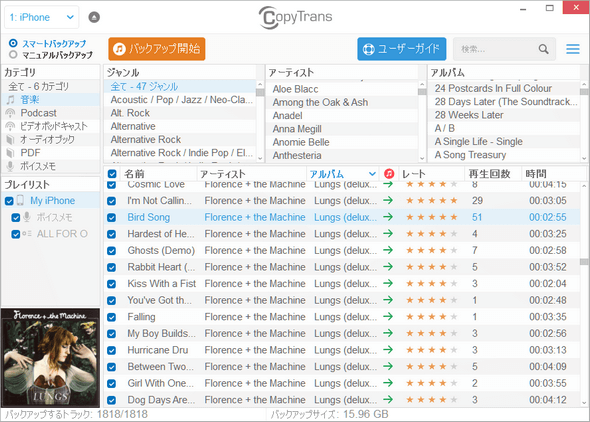Click the Lungs album artwork thumbnail

click(50, 358)
